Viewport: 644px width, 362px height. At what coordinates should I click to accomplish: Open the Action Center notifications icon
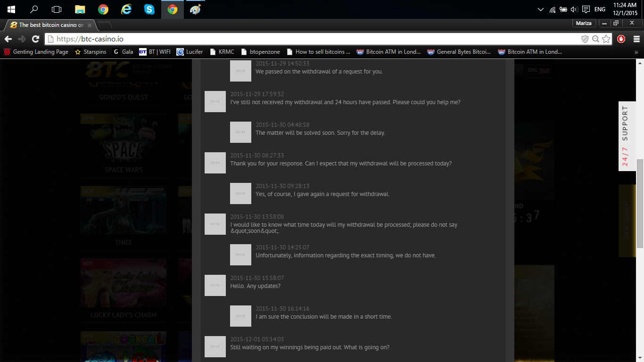586,9
